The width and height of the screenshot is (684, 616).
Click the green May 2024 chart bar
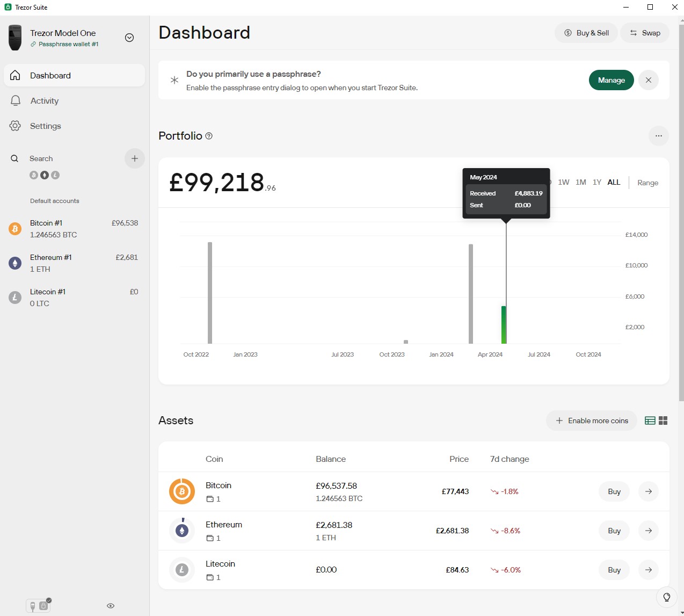tap(504, 325)
